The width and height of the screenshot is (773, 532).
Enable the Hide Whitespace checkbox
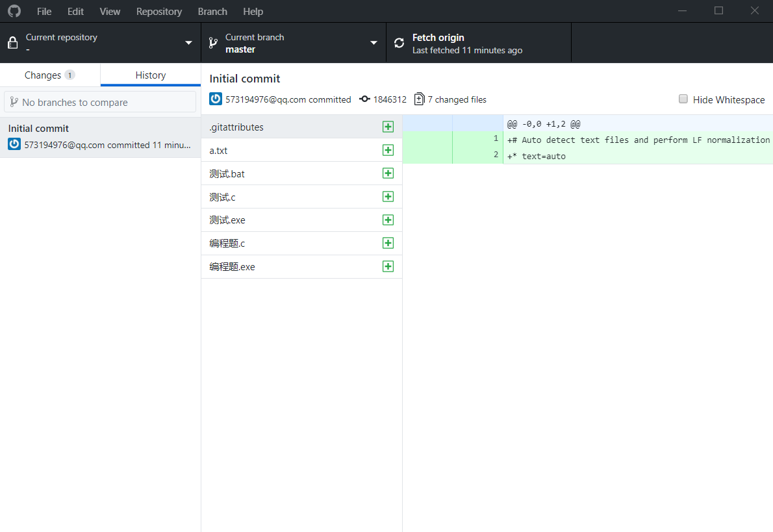click(x=683, y=99)
